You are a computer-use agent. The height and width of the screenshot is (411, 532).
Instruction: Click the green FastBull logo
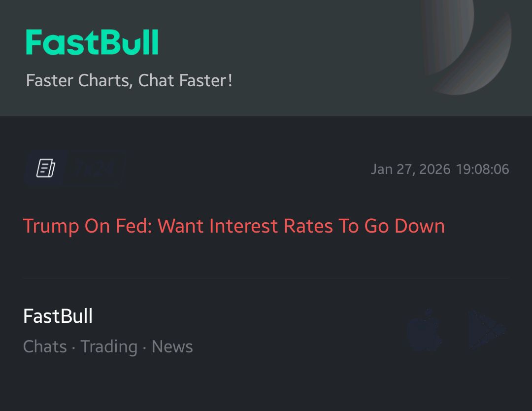coord(92,42)
